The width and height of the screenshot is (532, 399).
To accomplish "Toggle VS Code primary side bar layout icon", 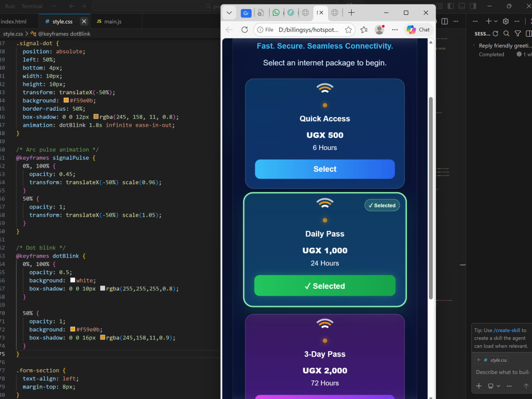I will click(x=451, y=6).
